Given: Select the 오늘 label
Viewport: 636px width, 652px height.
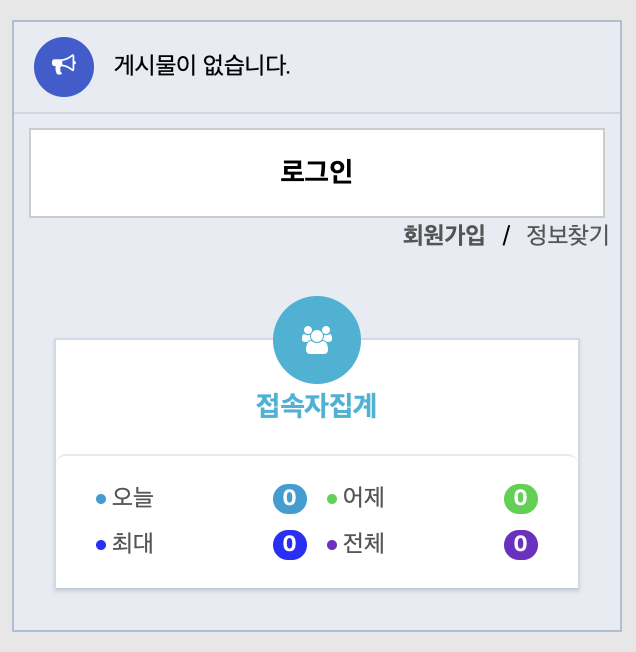Looking at the screenshot, I should (133, 497).
